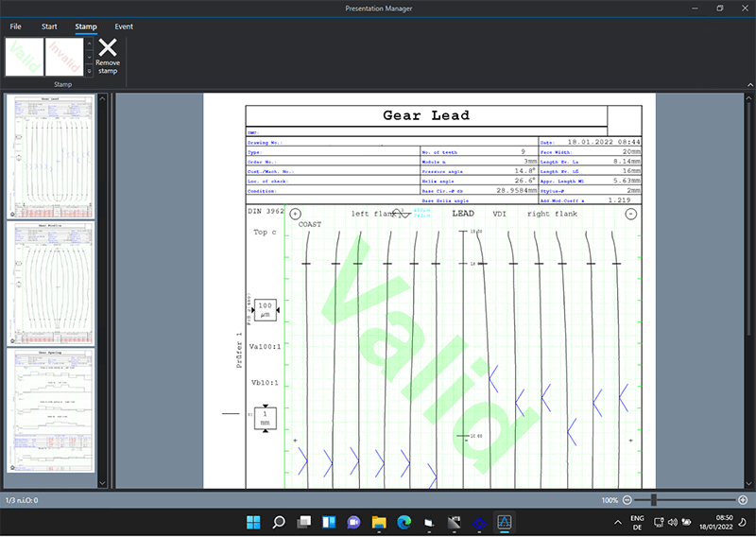Click the Remove stamp X icon
The image size is (756, 537).
point(108,48)
